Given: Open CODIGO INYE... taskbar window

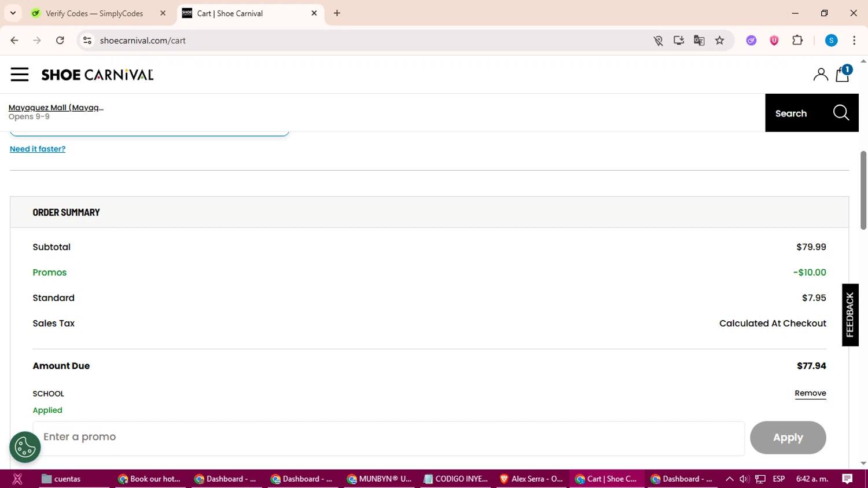Looking at the screenshot, I should tap(456, 479).
